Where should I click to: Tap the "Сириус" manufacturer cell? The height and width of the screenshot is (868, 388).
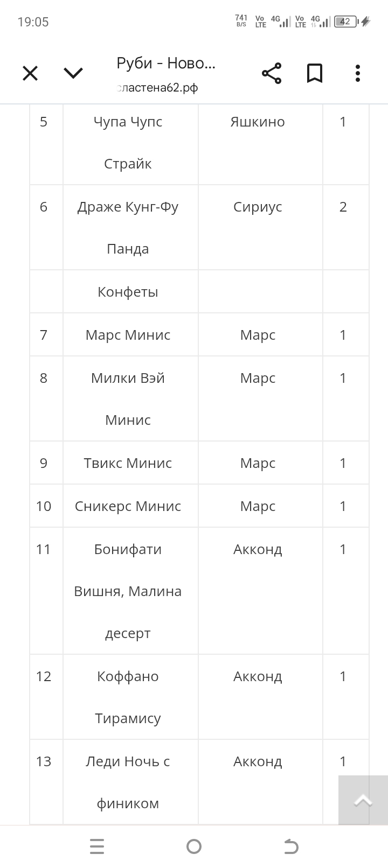[x=258, y=207]
